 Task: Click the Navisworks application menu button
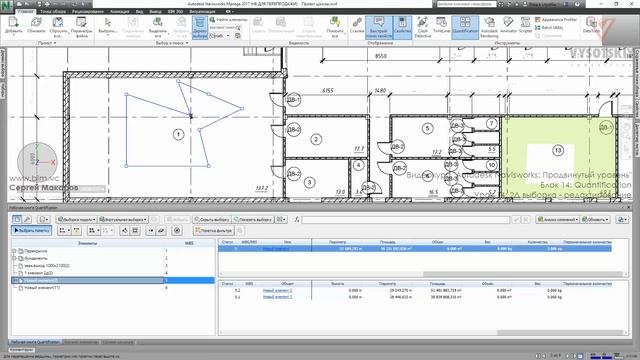point(7,7)
